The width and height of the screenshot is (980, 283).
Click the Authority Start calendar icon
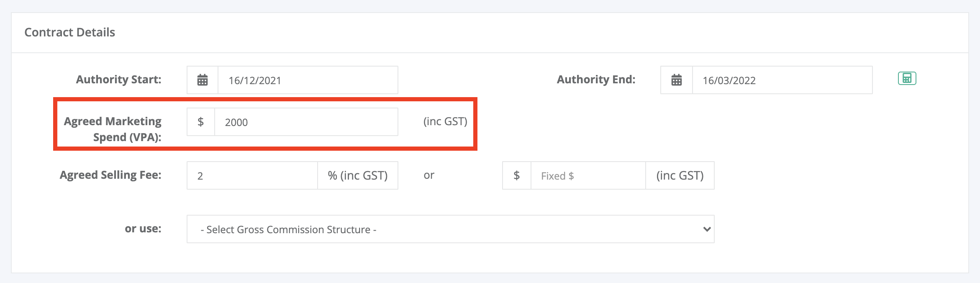203,80
